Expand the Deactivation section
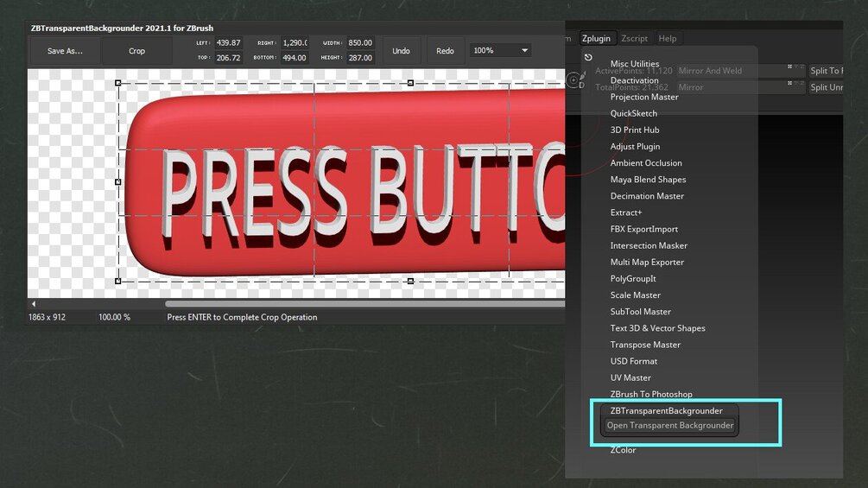Screen dimensions: 868x488 [635, 80]
